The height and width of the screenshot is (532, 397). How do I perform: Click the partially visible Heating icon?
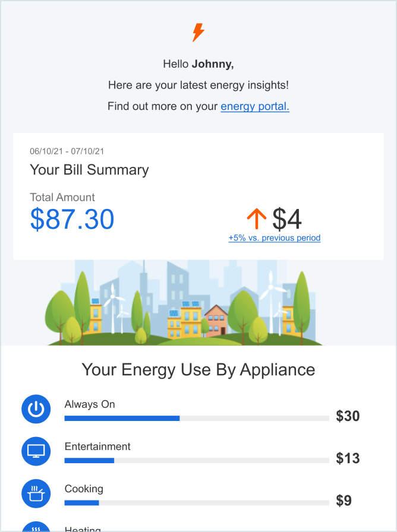point(36,527)
